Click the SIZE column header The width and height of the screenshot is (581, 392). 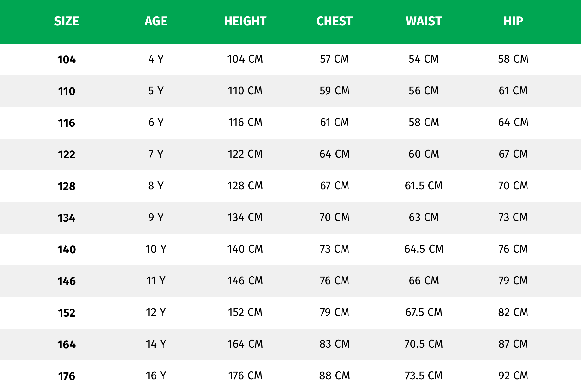pyautogui.click(x=67, y=21)
